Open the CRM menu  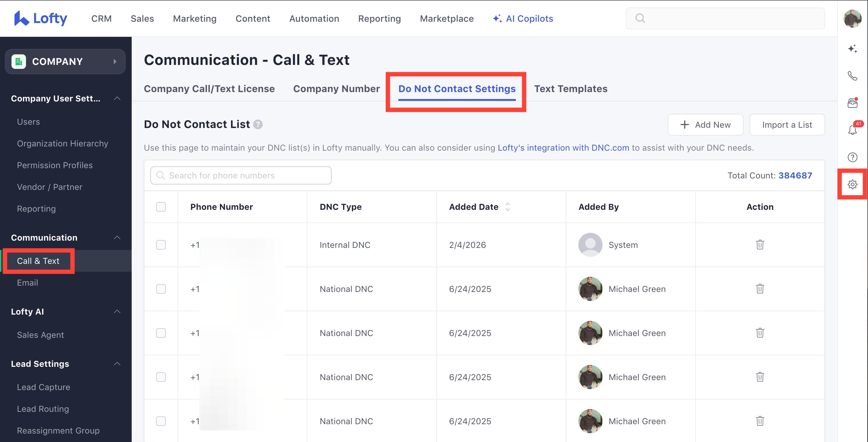pyautogui.click(x=101, y=18)
